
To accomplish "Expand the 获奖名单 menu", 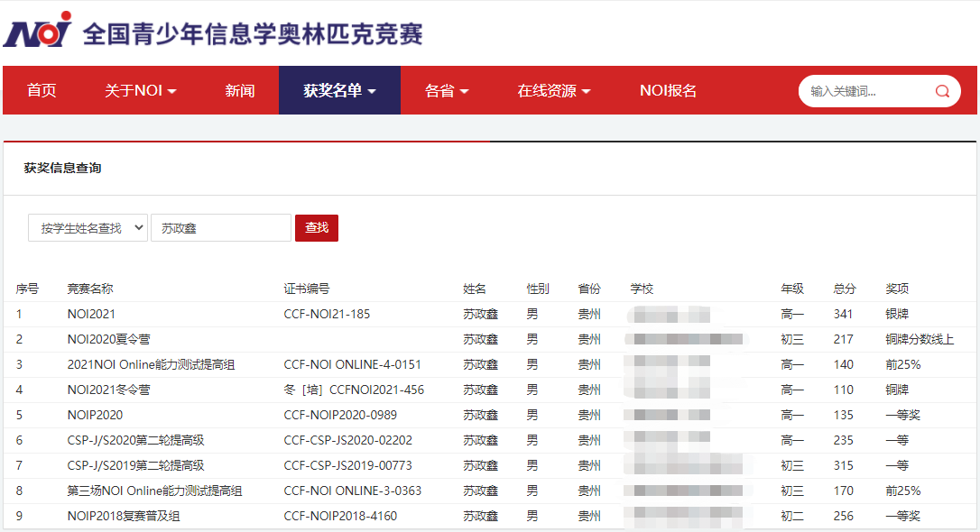I will tap(339, 90).
